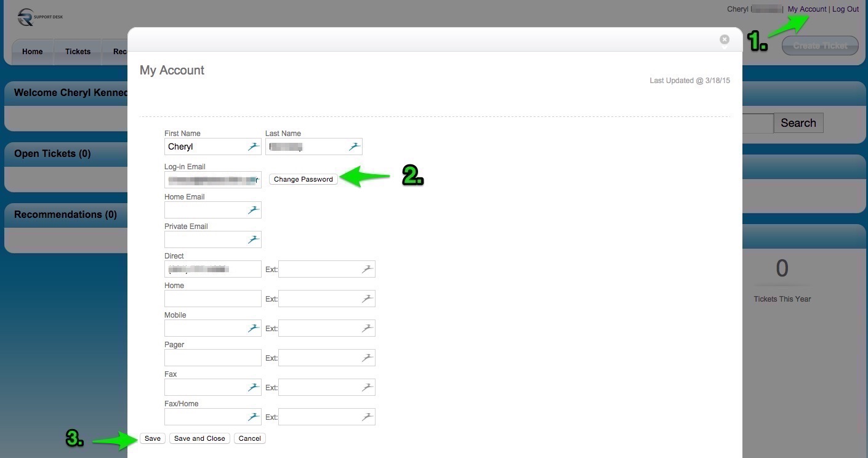This screenshot has width=868, height=458.
Task: Switch to the Tickets tab
Action: pos(78,52)
